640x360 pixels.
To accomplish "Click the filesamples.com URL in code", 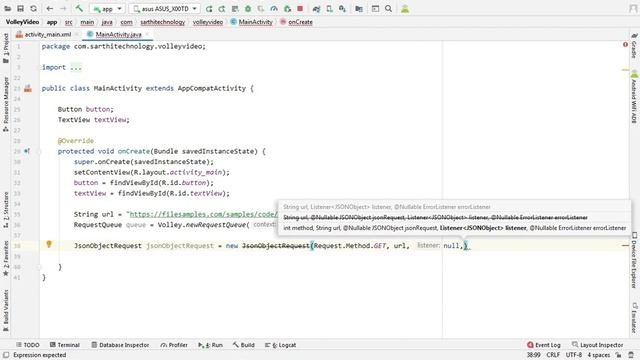I will coord(203,214).
